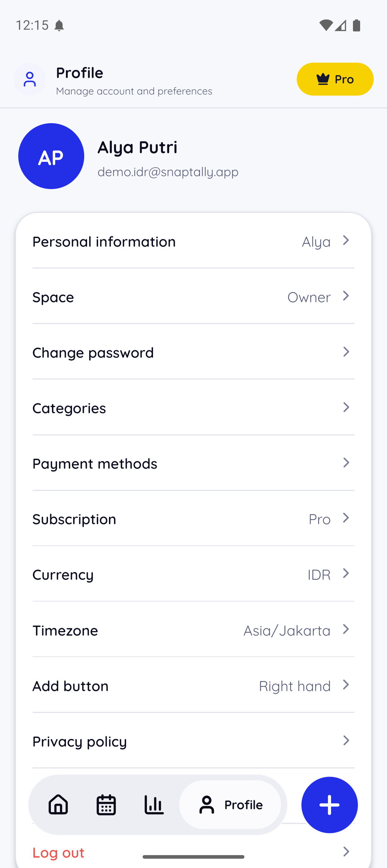The image size is (387, 868).
Task: Tap the red Log out text
Action: pos(58,853)
